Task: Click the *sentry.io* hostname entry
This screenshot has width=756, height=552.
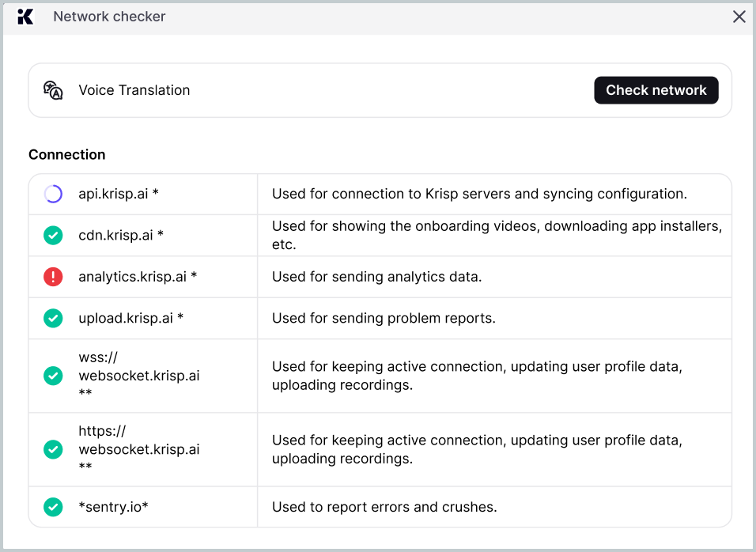Action: click(x=113, y=507)
